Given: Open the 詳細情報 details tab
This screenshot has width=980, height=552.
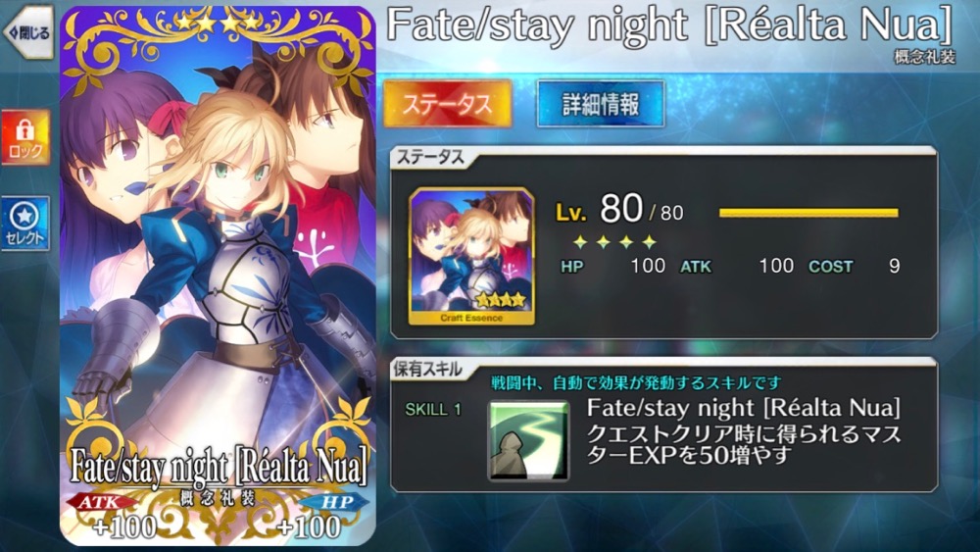Looking at the screenshot, I should [x=600, y=104].
